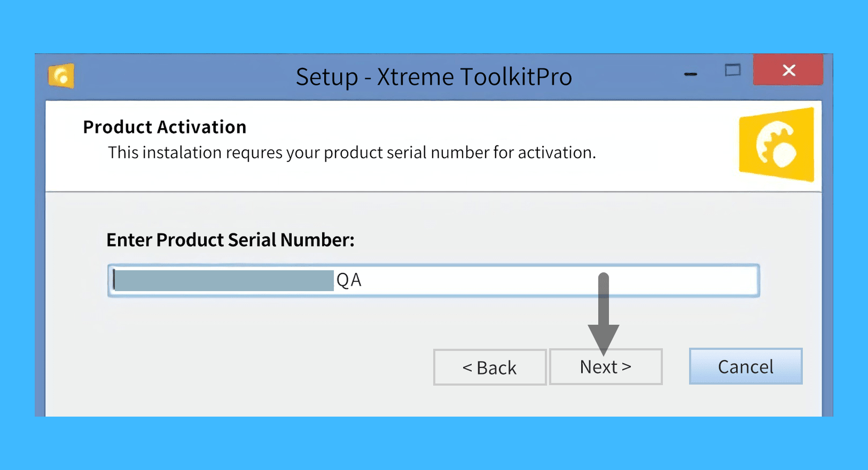Cancel the setup wizard

coord(746,366)
